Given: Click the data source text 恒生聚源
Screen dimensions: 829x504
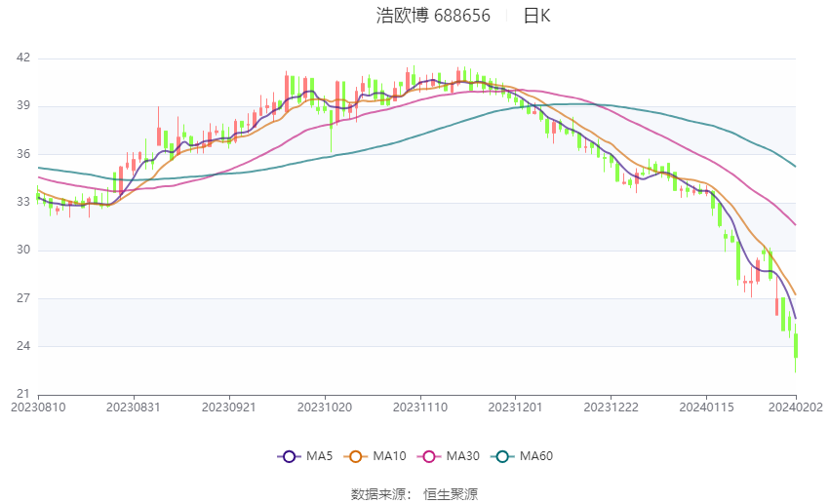Looking at the screenshot, I should click(451, 494).
